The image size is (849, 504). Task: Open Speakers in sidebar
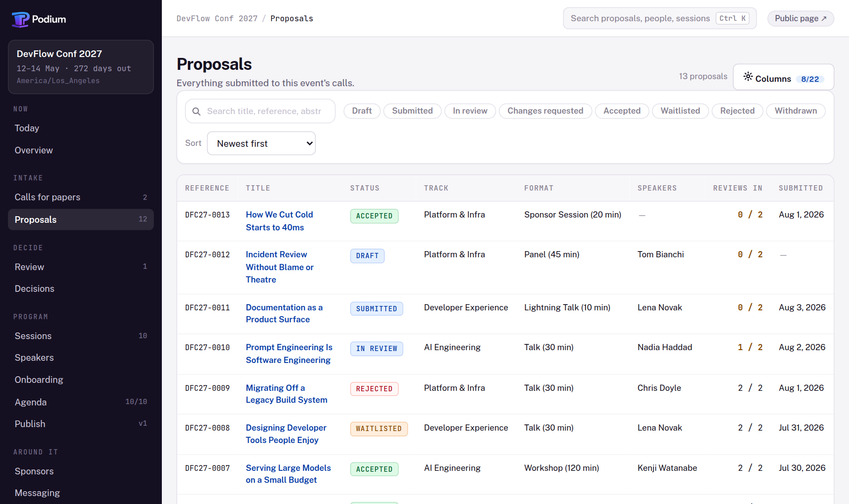[x=81, y=358]
